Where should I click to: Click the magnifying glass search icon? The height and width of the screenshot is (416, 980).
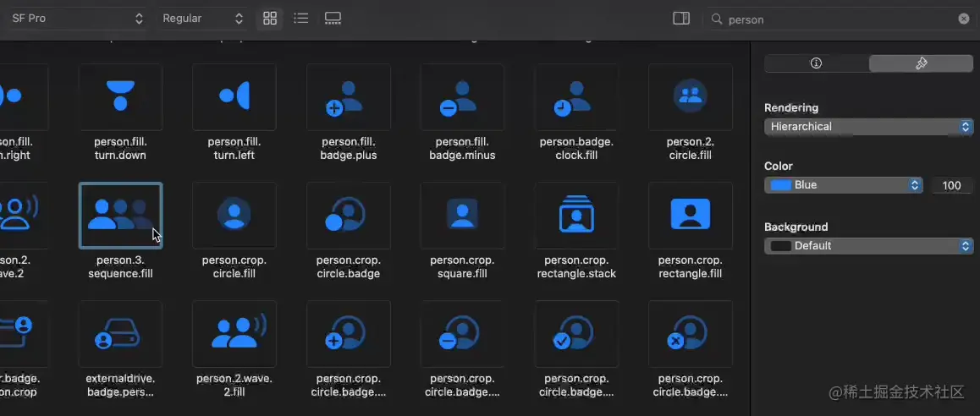pyautogui.click(x=717, y=19)
